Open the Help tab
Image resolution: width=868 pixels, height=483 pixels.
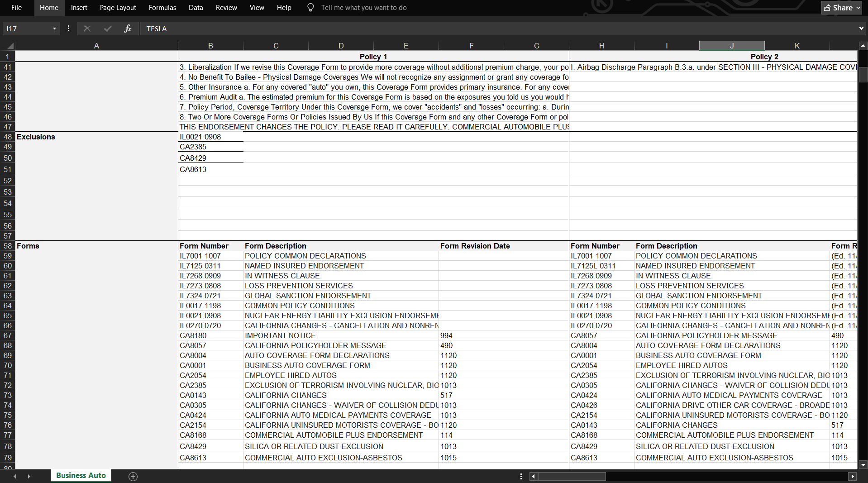click(x=284, y=8)
